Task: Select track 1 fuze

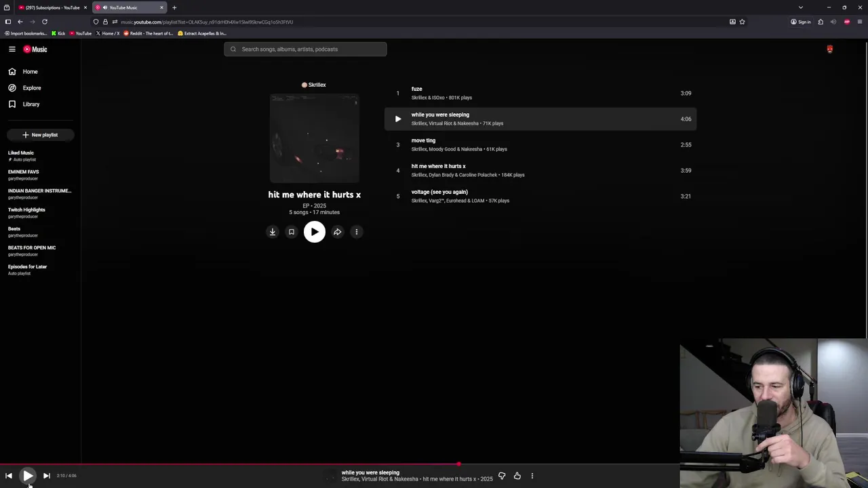Action: pyautogui.click(x=540, y=93)
